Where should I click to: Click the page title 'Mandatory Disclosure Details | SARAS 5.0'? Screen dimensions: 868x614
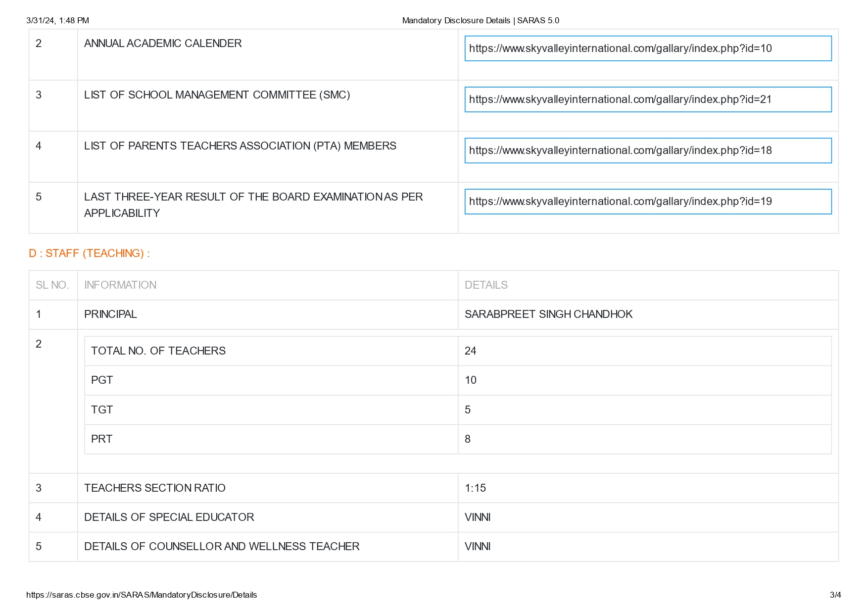[481, 20]
